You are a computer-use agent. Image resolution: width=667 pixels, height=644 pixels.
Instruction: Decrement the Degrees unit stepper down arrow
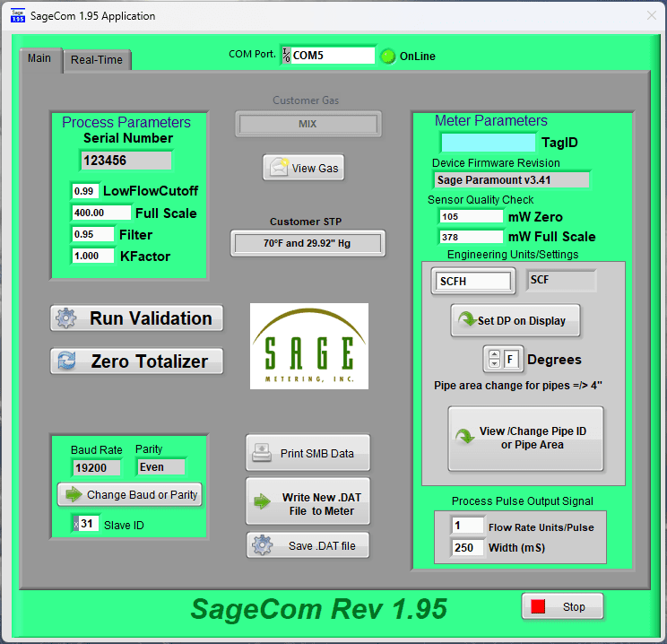494,363
